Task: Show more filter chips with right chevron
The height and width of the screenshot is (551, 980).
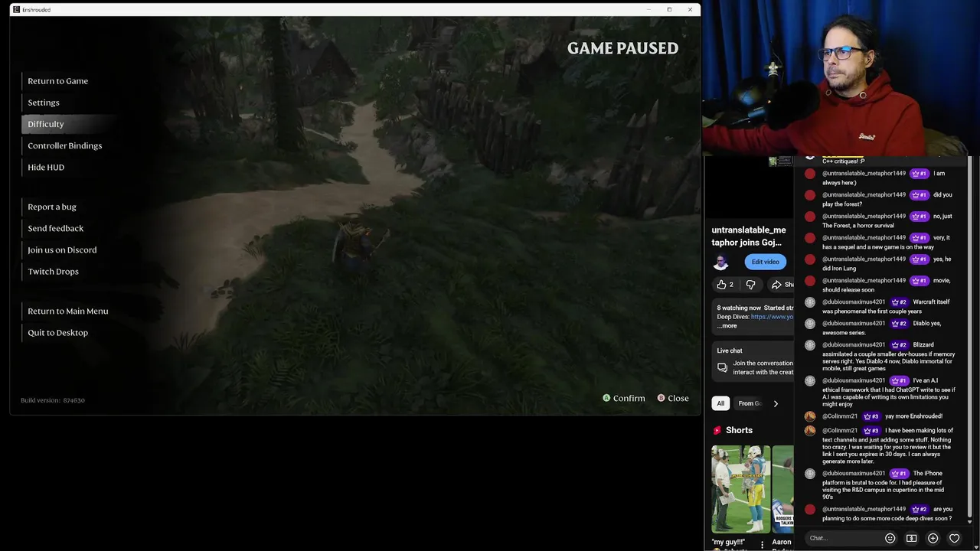Action: [776, 403]
